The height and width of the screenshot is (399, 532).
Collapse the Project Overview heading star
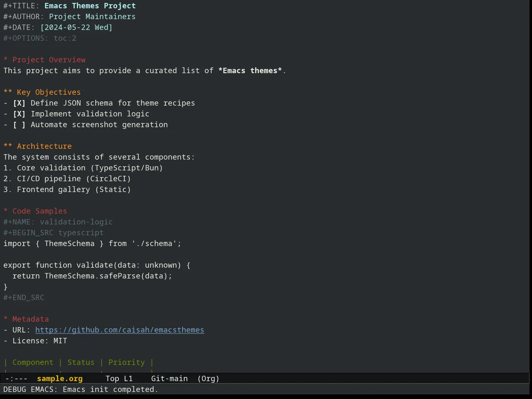click(x=6, y=60)
